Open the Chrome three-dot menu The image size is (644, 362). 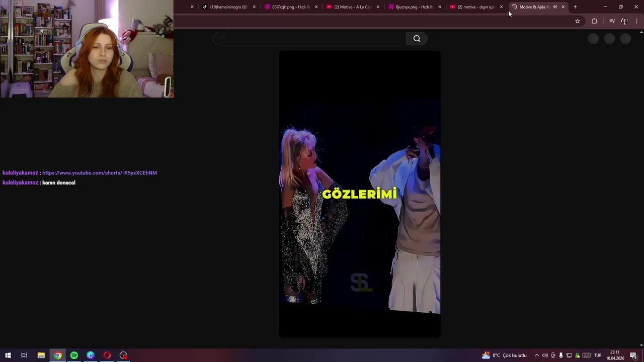tap(636, 21)
